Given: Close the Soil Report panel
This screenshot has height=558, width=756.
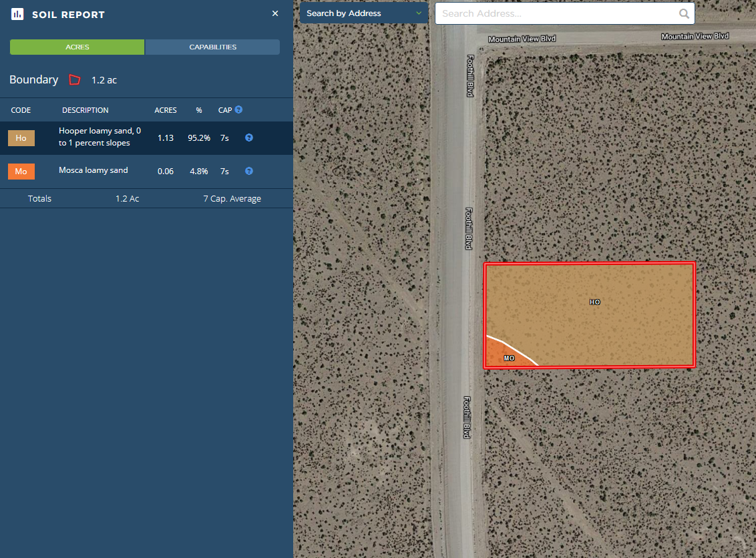Looking at the screenshot, I should [x=275, y=13].
